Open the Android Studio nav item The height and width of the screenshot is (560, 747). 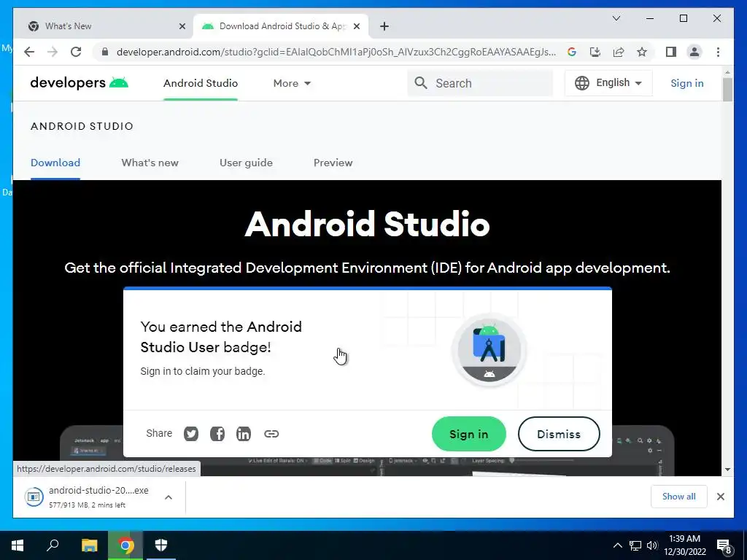click(x=201, y=83)
